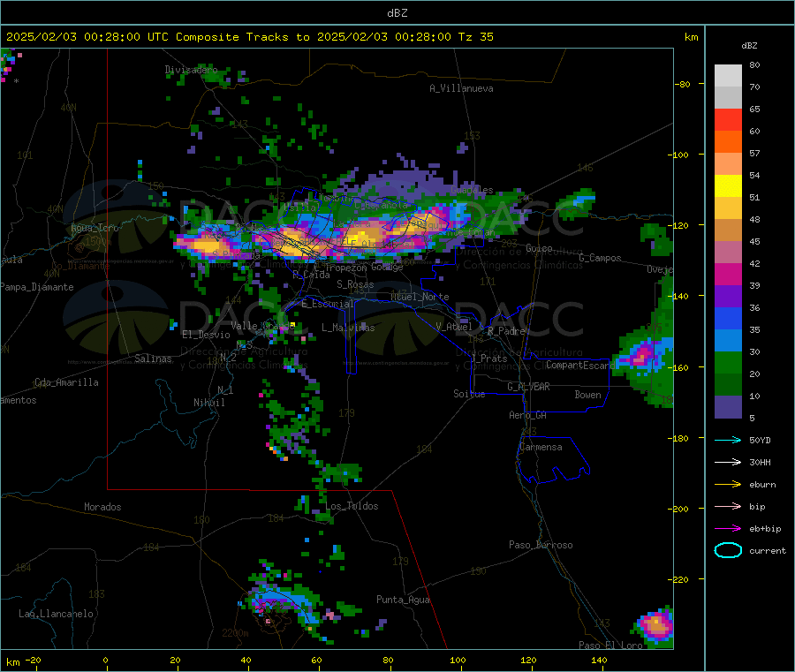The image size is (795, 672).
Task: Click the 'Divisadero' map label
Action: click(191, 70)
